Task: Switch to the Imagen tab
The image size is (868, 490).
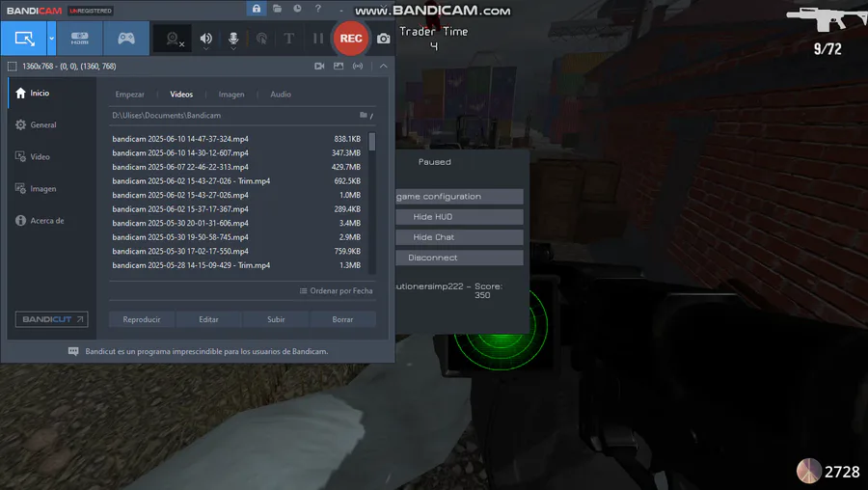Action: 231,95
